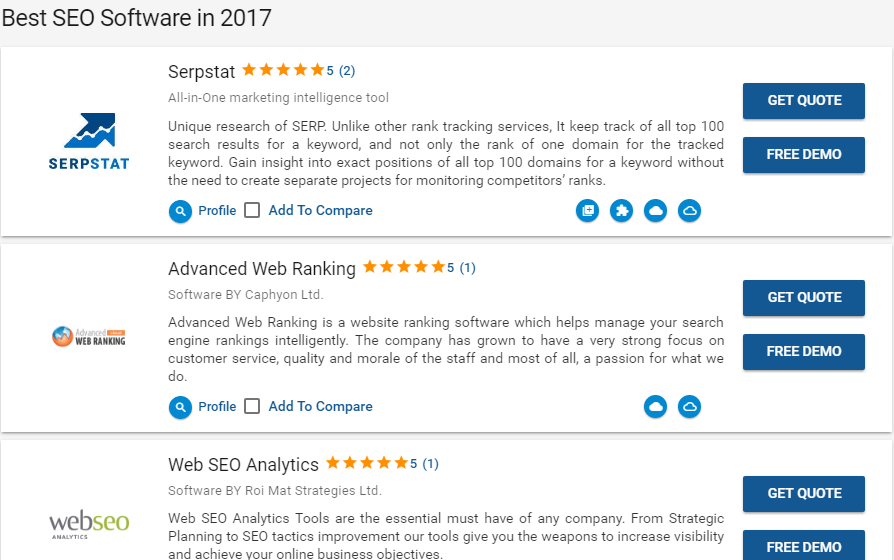Open the Web SEO Analytics title link

click(x=243, y=465)
